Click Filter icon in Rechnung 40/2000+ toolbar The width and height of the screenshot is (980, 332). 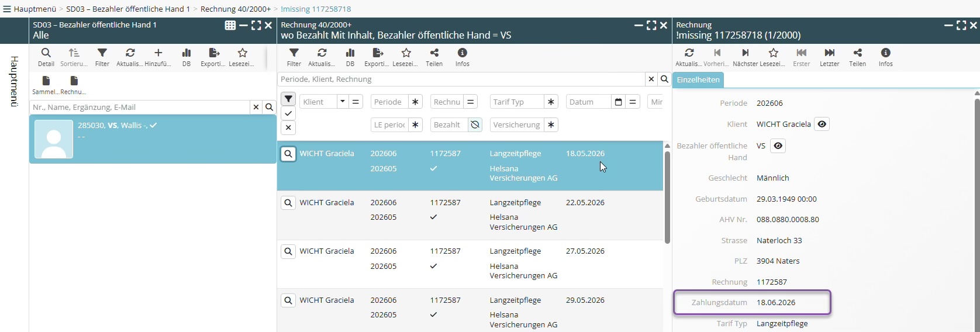coord(294,57)
